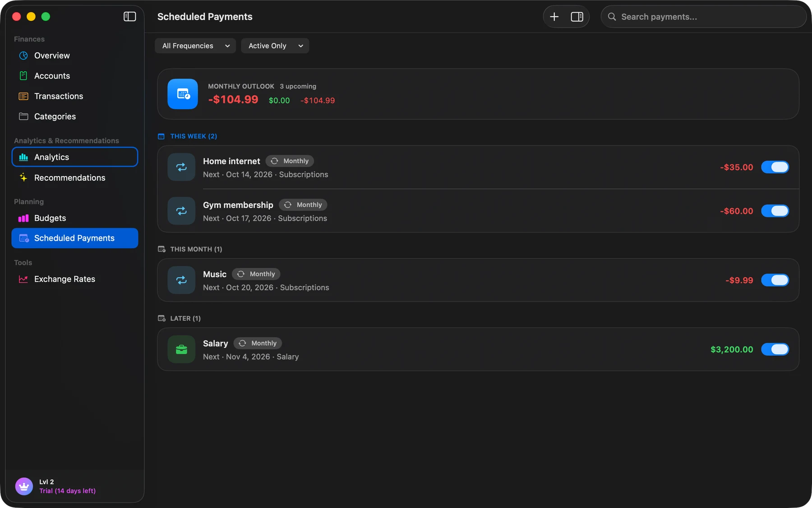
Task: Click the search magnifier icon
Action: click(612, 17)
